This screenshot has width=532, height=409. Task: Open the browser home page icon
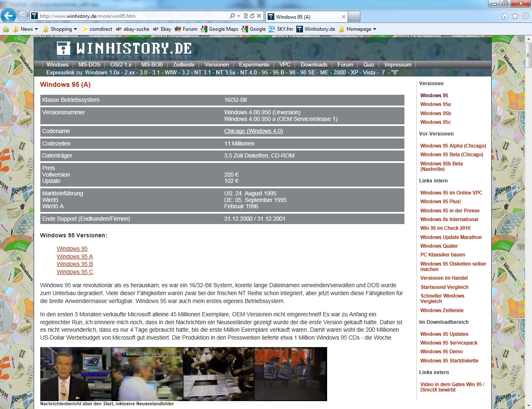point(505,16)
